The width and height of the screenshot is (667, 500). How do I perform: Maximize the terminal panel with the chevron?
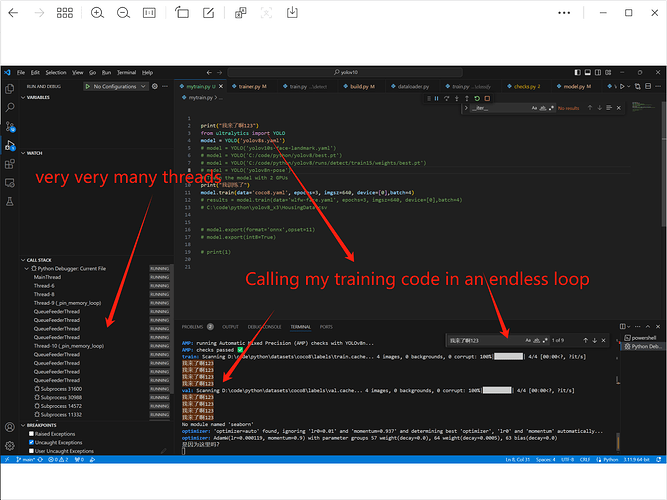click(x=648, y=326)
